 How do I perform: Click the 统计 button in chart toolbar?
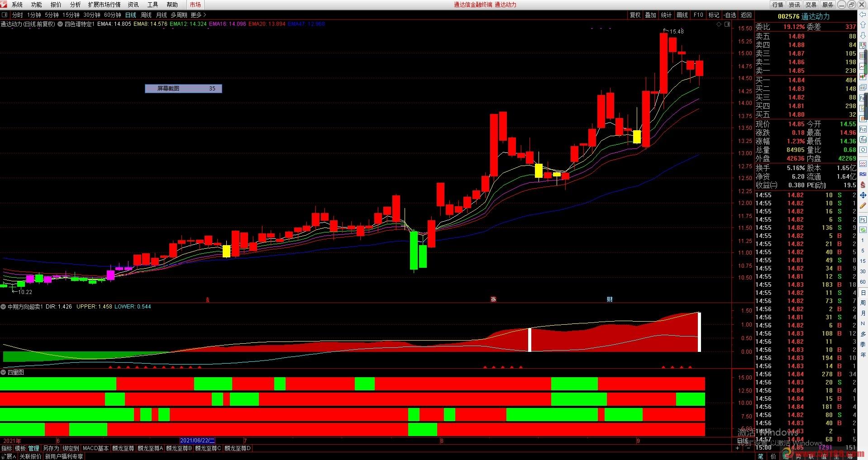(666, 15)
